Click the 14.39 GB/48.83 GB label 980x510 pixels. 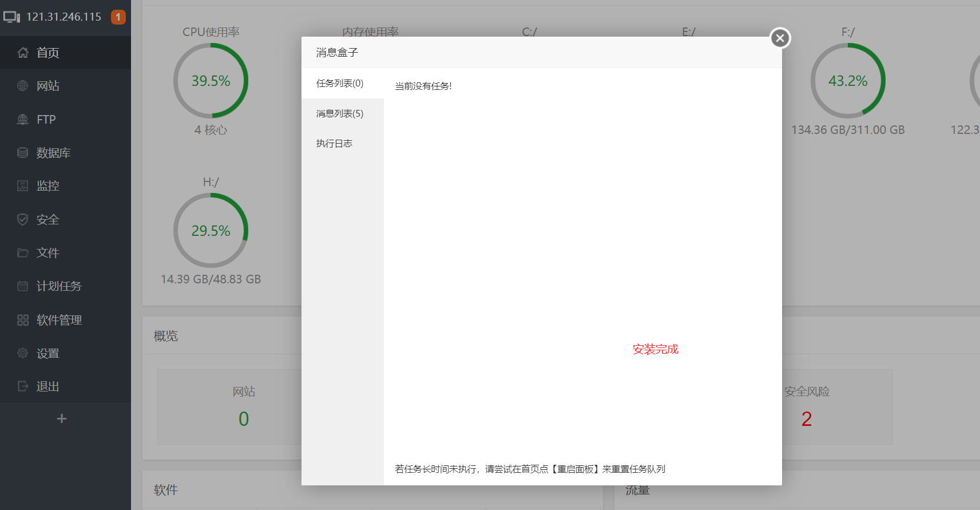coord(211,279)
